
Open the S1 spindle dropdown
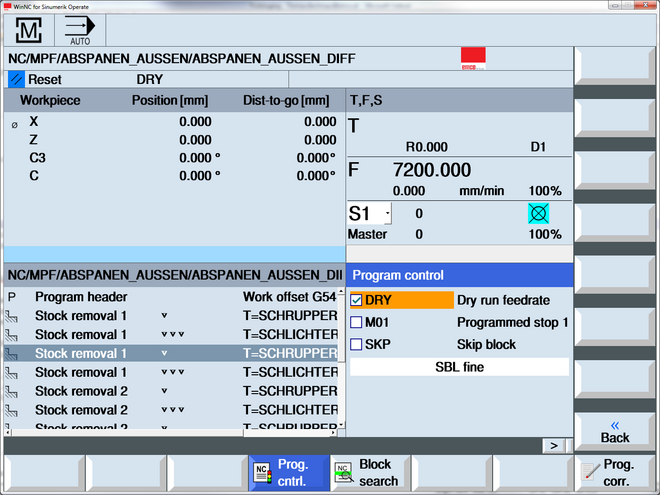click(387, 213)
